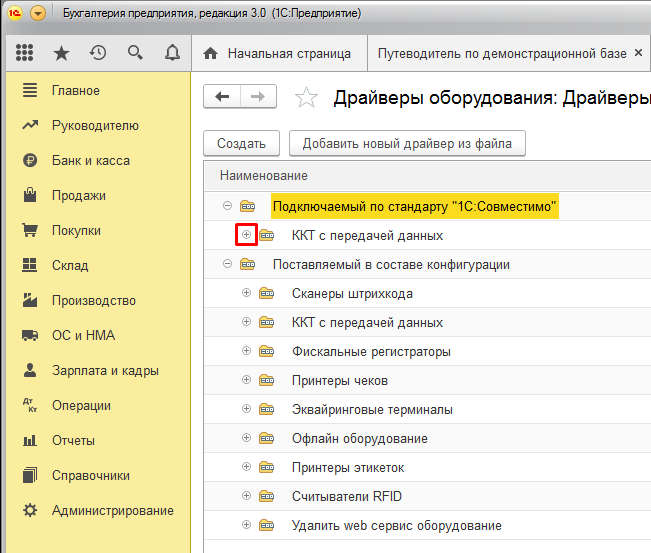Open the History clock icon
Image resolution: width=651 pixels, height=553 pixels.
[x=98, y=53]
